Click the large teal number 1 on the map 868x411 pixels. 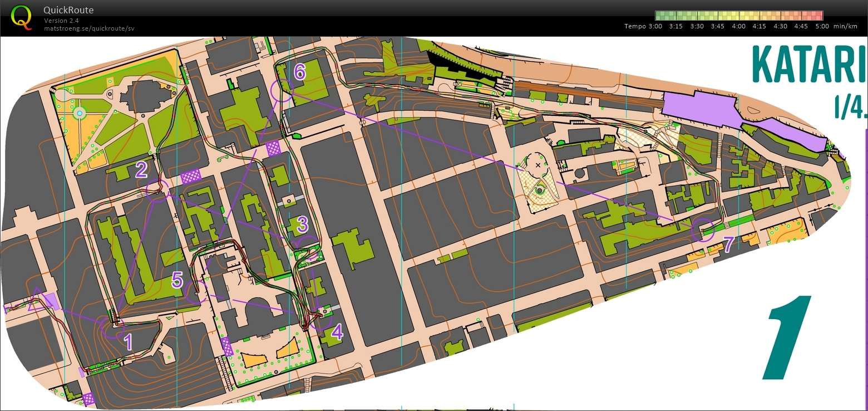pos(787,338)
